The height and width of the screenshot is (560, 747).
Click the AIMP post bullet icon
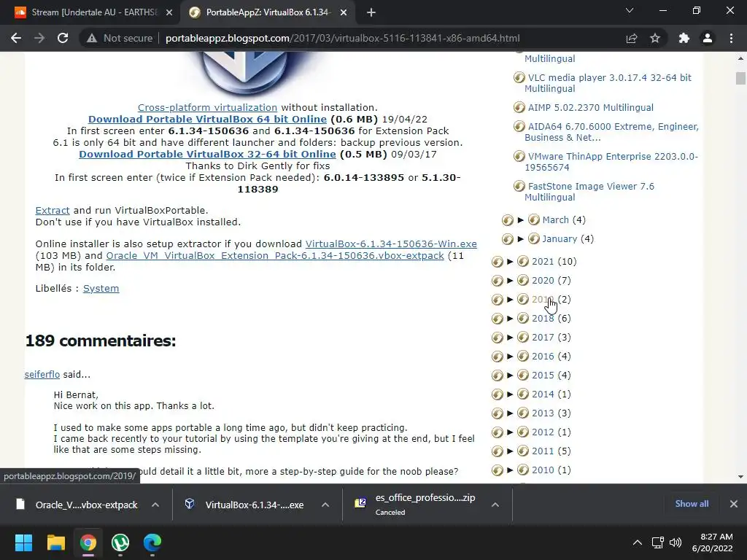[x=519, y=108]
